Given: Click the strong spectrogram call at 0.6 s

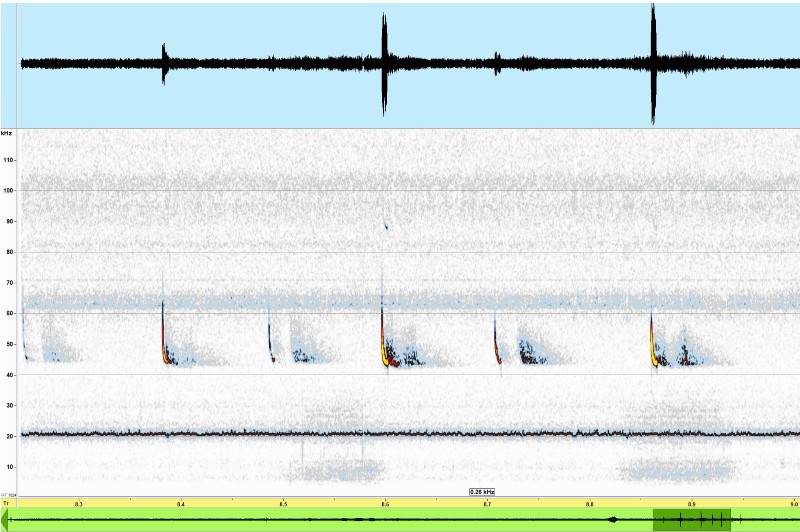Looking at the screenshot, I should (384, 345).
